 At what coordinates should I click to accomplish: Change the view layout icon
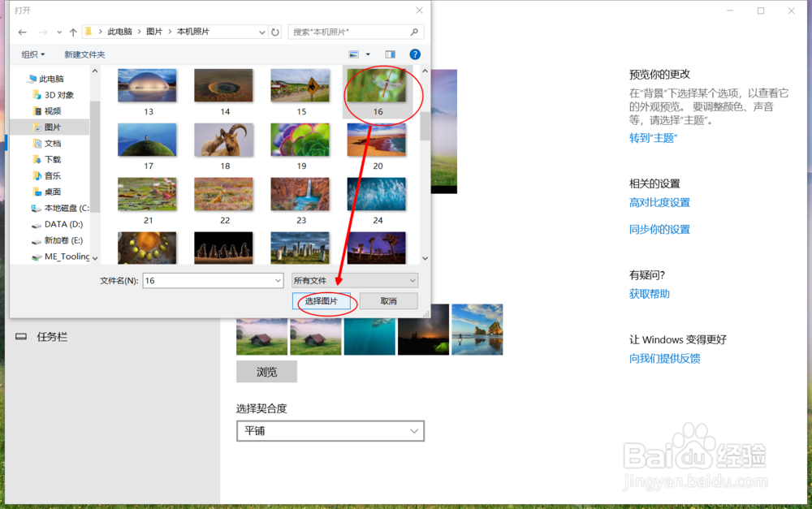(x=354, y=54)
